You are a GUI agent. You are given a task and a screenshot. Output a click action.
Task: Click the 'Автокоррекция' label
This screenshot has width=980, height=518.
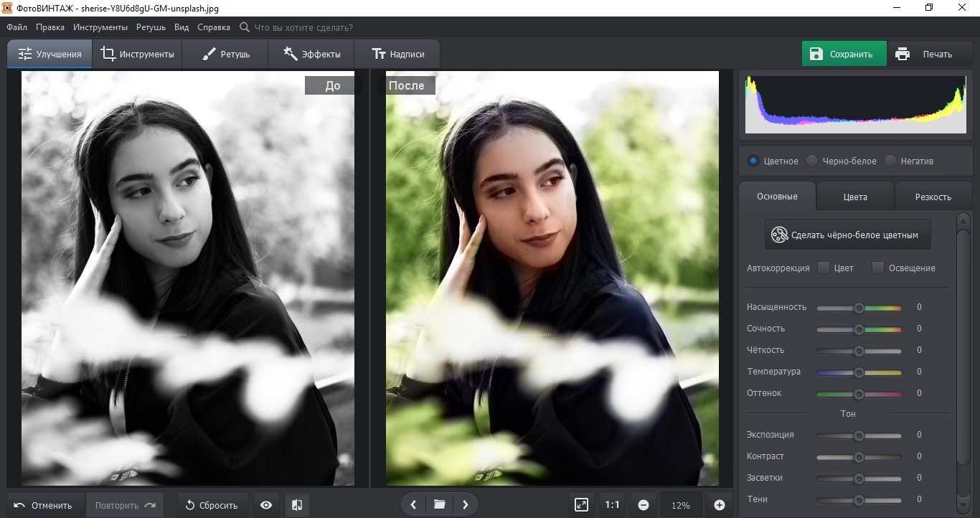778,268
